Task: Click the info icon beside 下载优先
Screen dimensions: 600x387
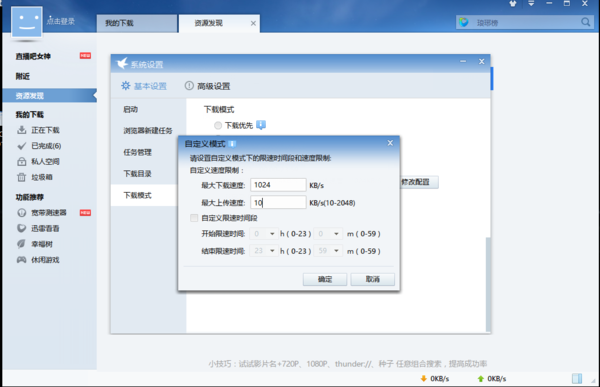Action: (x=261, y=125)
